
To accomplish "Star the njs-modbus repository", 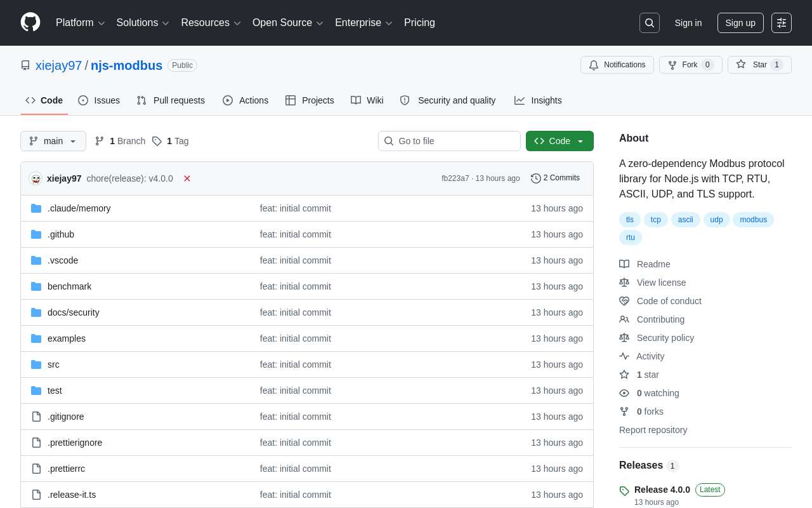I will click(x=759, y=65).
